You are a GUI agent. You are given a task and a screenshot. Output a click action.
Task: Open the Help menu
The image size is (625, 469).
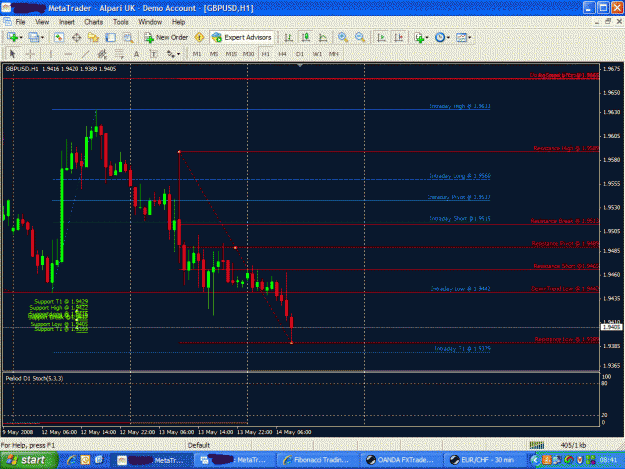tap(178, 22)
